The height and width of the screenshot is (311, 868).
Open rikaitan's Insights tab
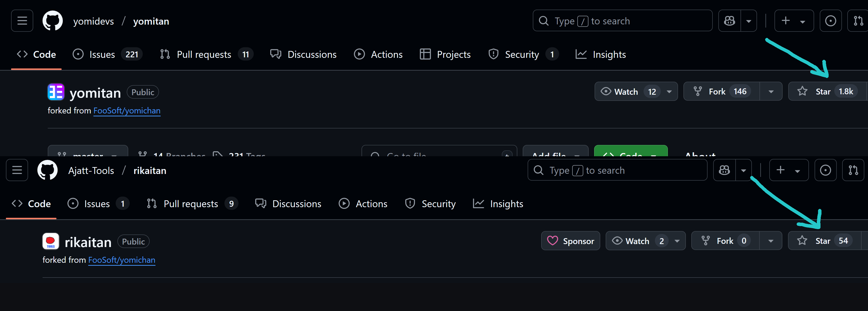(498, 203)
